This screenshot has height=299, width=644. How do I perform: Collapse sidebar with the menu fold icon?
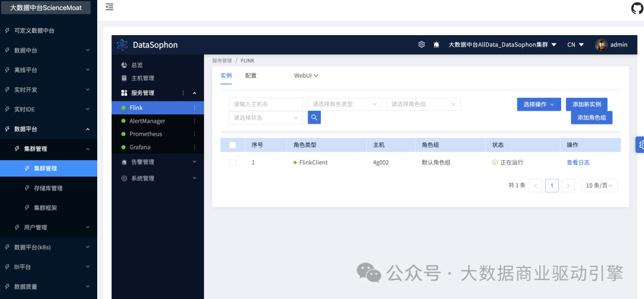[109, 7]
